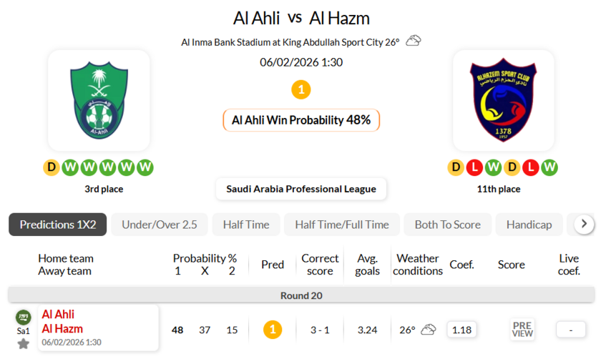
Task: Switch to the Under/Over 2.5 tab
Action: tap(160, 225)
